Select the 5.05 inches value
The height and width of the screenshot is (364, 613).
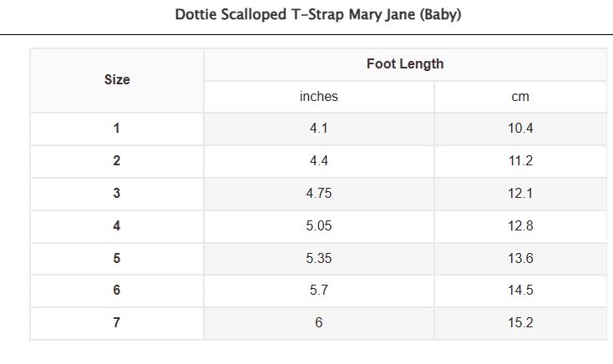point(319,226)
